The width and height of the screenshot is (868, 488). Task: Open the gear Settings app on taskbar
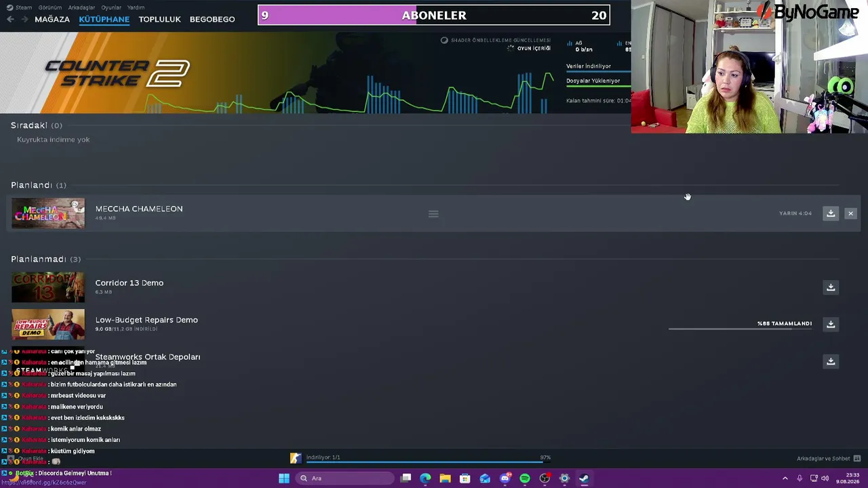pyautogui.click(x=564, y=479)
